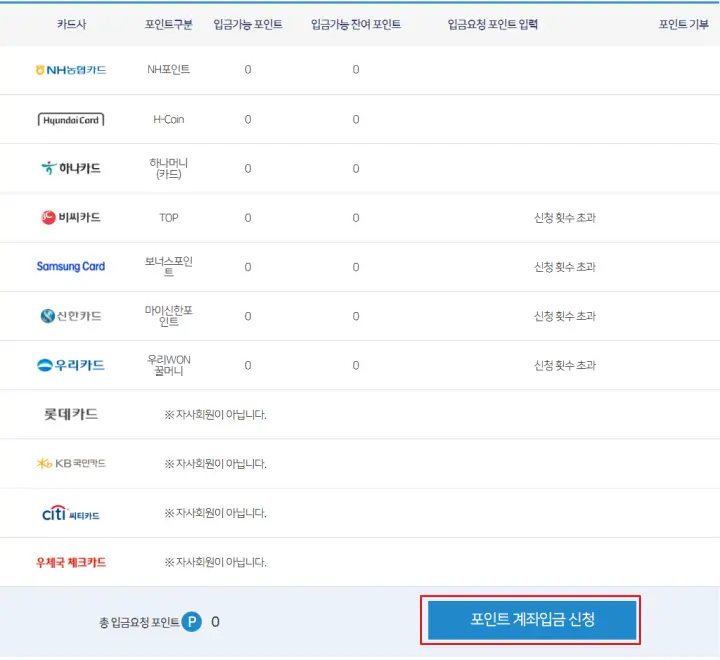Click the H-Coin point type cell
This screenshot has height=660, width=720.
[x=169, y=119]
